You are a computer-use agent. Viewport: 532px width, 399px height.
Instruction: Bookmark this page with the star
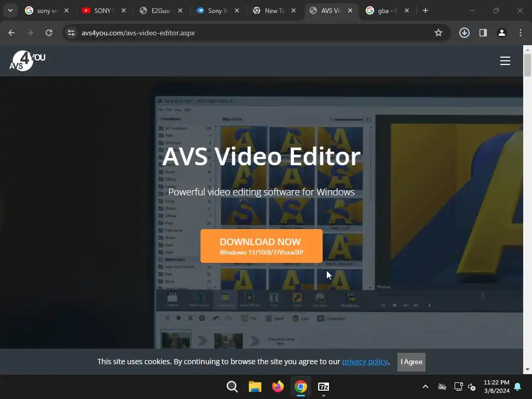tap(438, 33)
